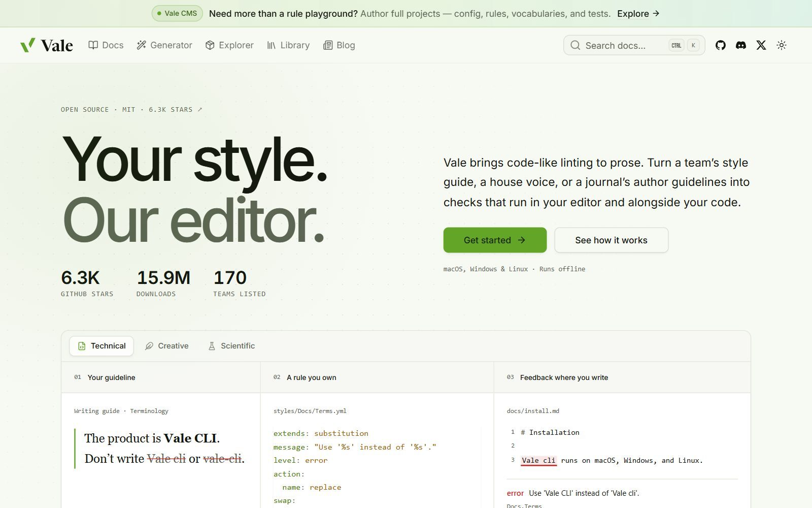Screen dimensions: 812x508
Task: Click the 'extends: substitution' YAML line
Action: point(321,433)
